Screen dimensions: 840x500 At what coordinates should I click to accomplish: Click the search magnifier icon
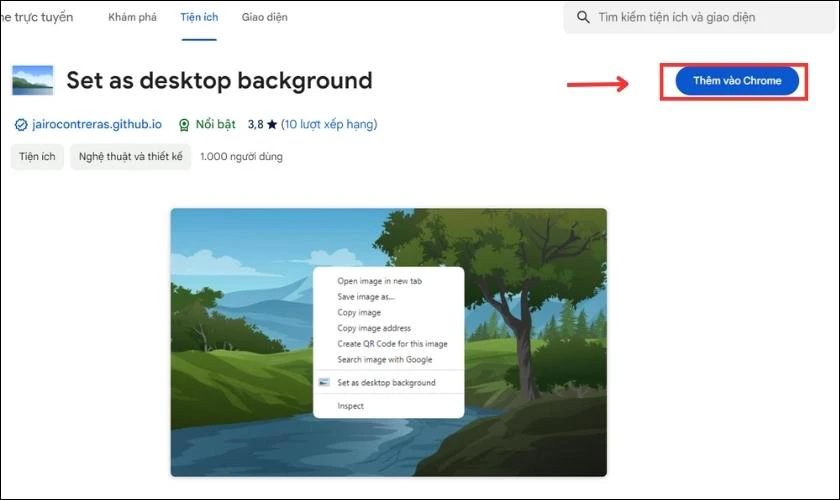click(583, 17)
